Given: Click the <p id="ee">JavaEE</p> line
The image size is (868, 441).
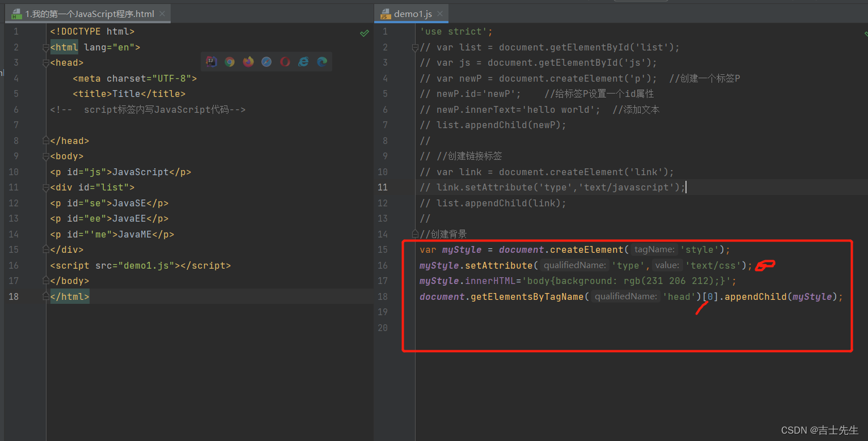Looking at the screenshot, I should pyautogui.click(x=109, y=219).
